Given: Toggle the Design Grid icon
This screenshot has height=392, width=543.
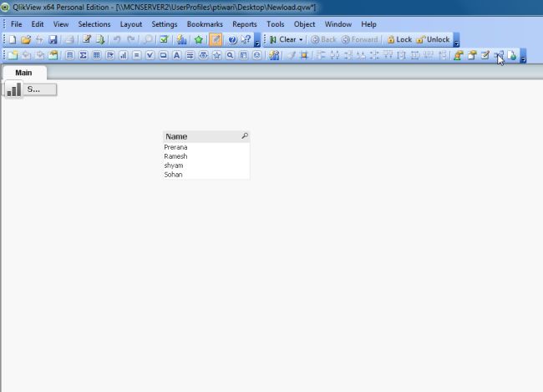Looking at the screenshot, I should 304,55.
